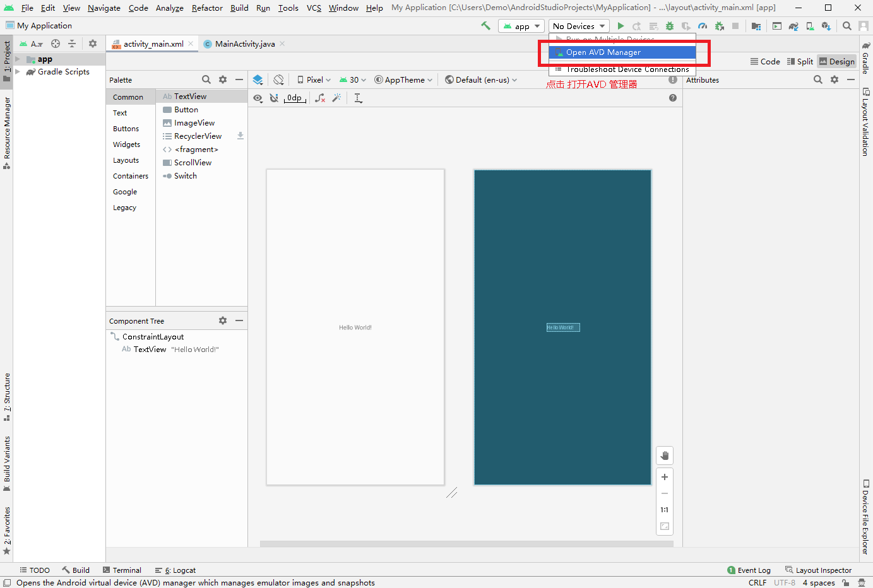
Task: Open Pixel device selector dropdown
Action: [314, 79]
